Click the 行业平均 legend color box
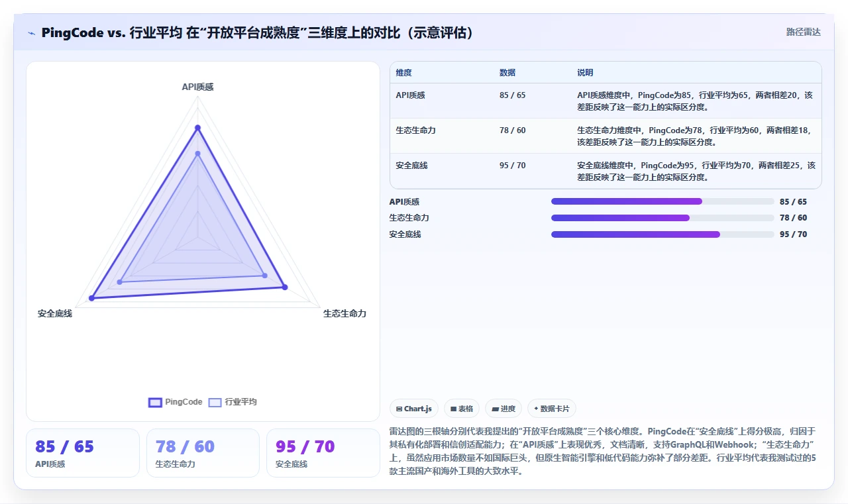 pyautogui.click(x=215, y=402)
